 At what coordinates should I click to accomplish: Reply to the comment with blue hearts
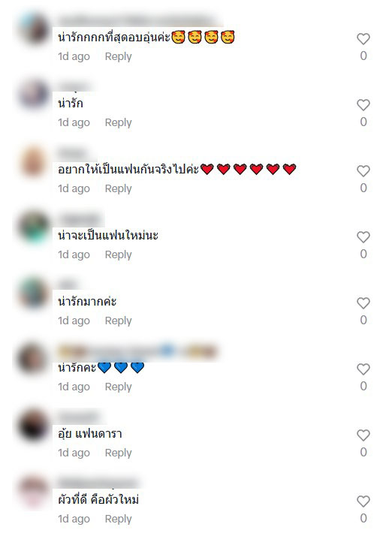(x=118, y=387)
